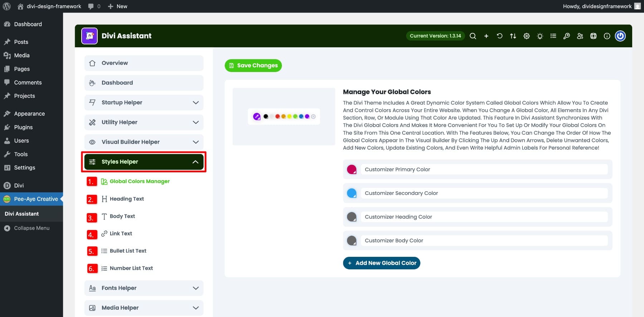Click the import/export up-down arrows icon

pyautogui.click(x=513, y=36)
